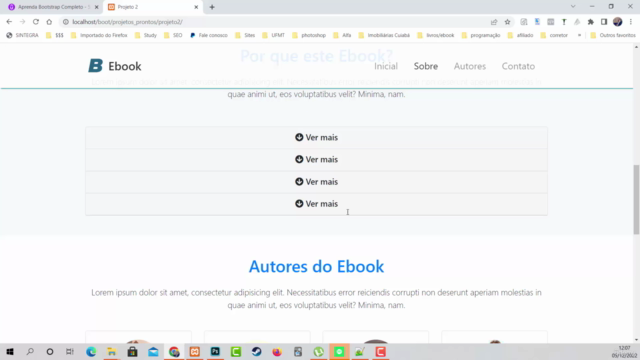Show more hidden bookmarks chevron

(x=579, y=35)
